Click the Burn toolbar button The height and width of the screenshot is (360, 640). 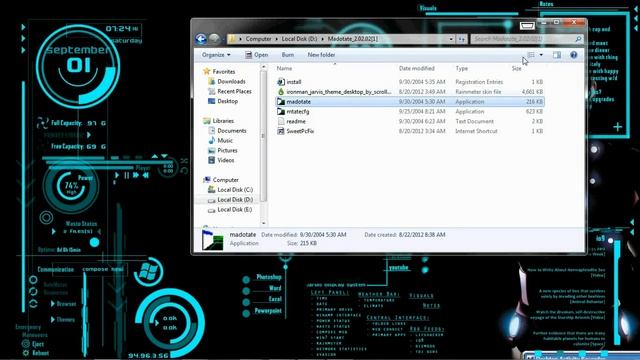(x=288, y=55)
